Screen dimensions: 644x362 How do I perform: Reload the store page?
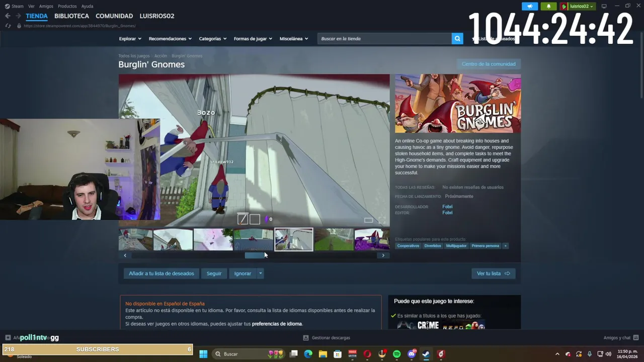pos(8,26)
